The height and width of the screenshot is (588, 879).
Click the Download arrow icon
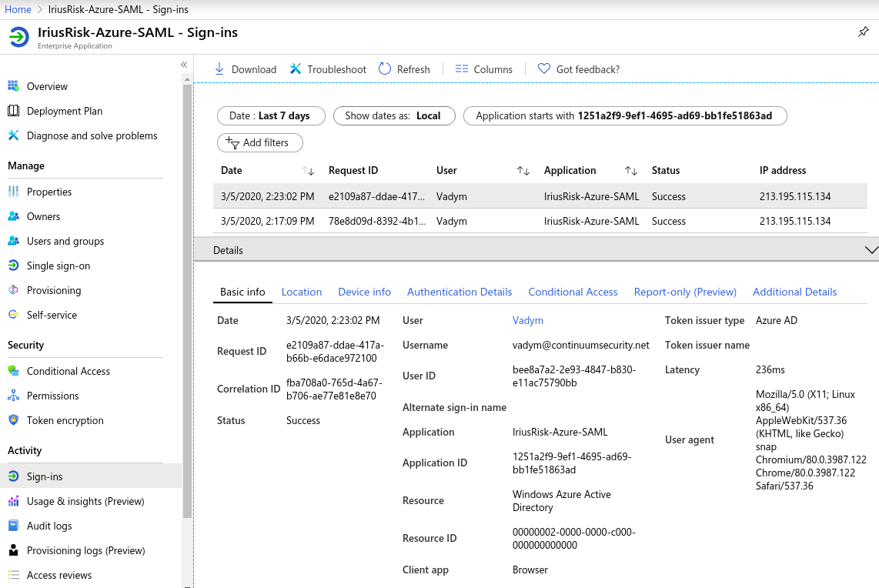point(219,69)
